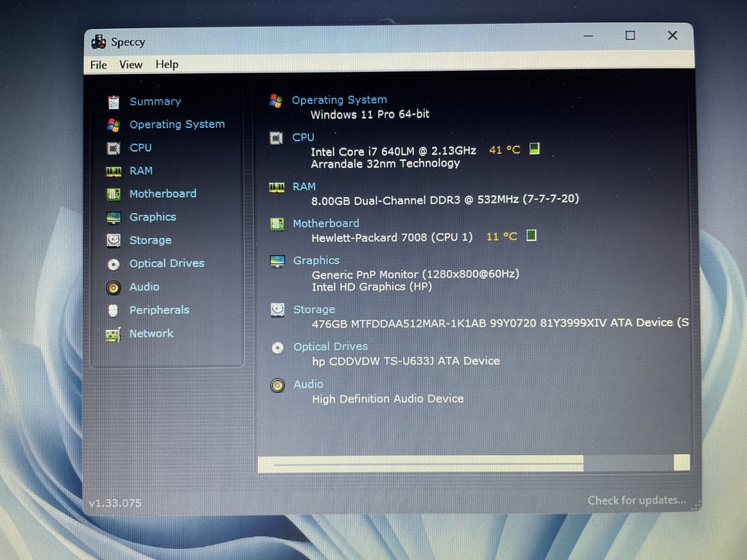This screenshot has height=560, width=747.
Task: Click the Operating System flag icon in sidebar
Action: point(113,125)
